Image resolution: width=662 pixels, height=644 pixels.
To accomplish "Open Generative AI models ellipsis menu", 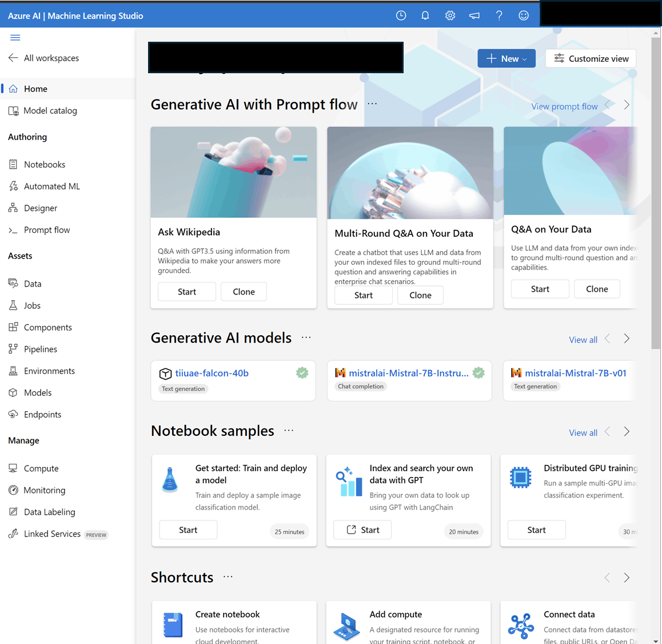I will coord(306,337).
